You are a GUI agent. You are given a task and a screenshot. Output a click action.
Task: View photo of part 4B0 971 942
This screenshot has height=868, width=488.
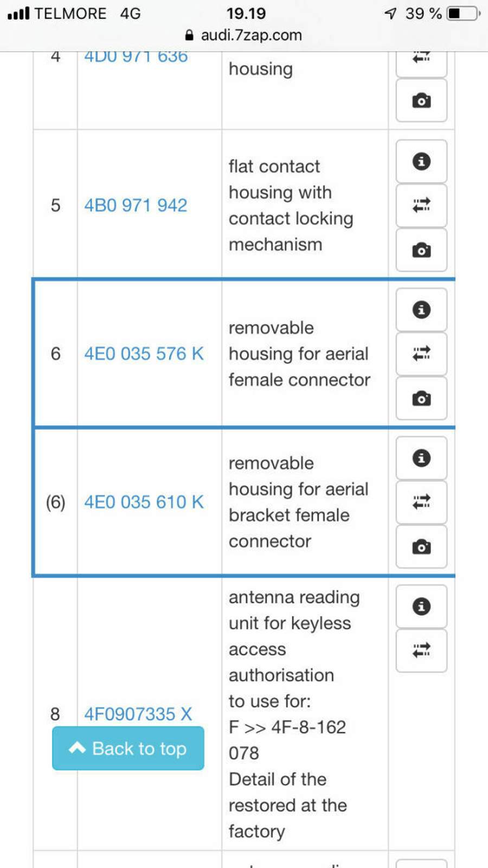tap(421, 250)
